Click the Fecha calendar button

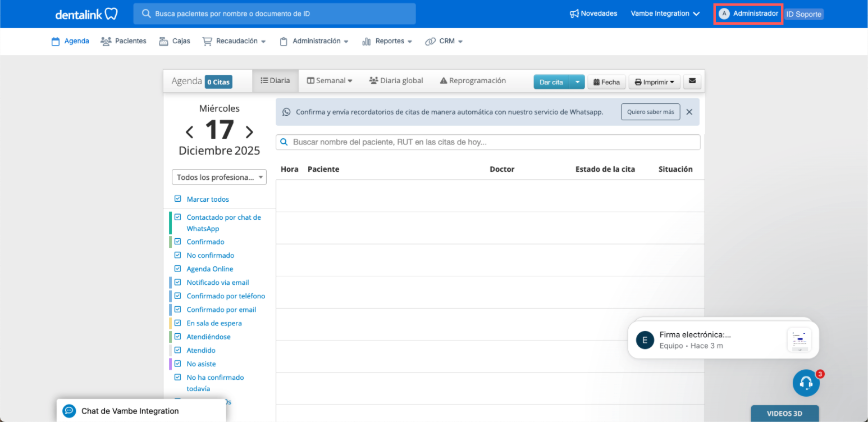coord(606,82)
